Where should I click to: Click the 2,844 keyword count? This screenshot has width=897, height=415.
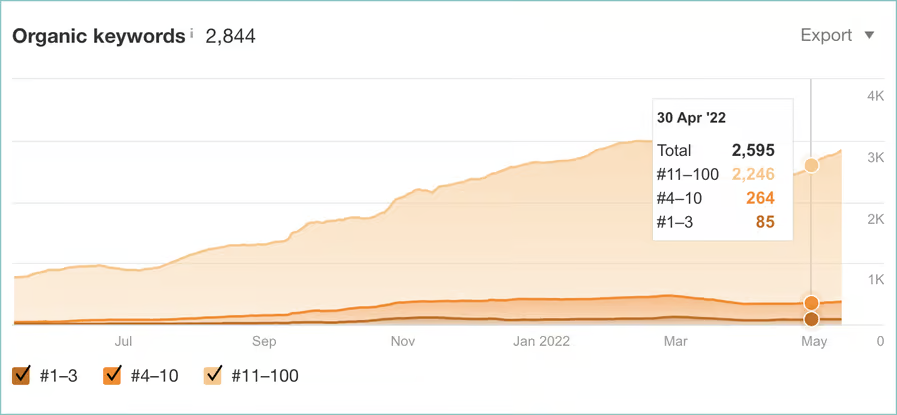(230, 36)
